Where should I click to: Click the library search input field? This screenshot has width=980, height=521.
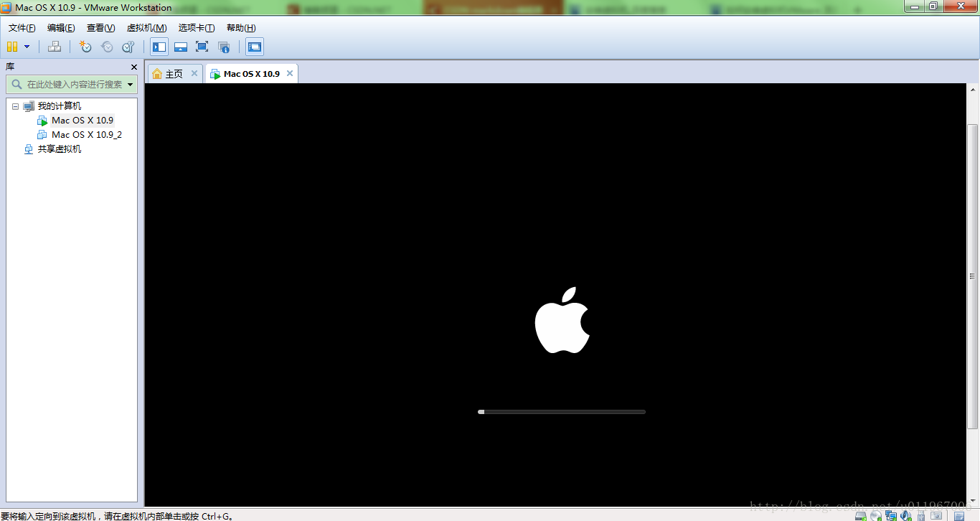pos(66,85)
